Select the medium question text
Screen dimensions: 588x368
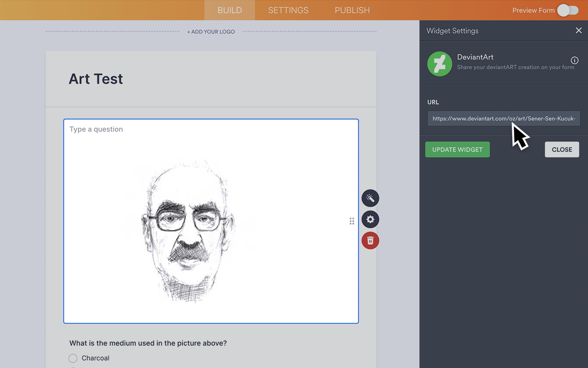[x=148, y=343]
